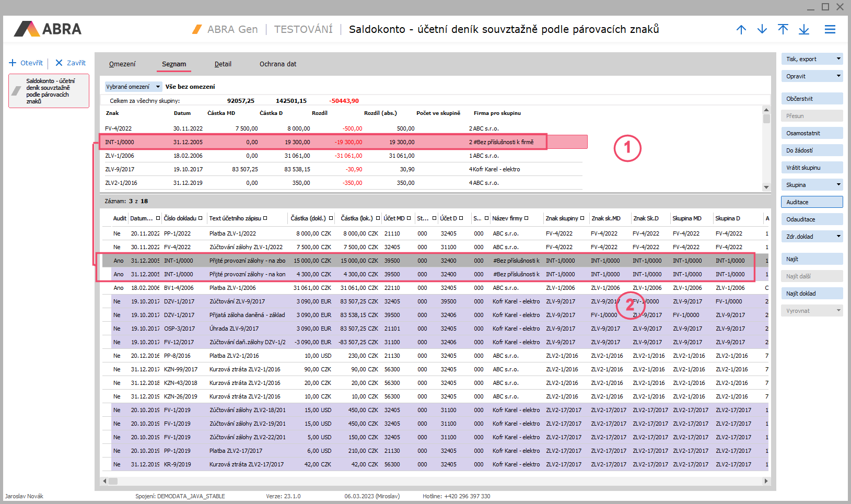Image resolution: width=851 pixels, height=504 pixels.
Task: Switch to the Detail tab
Action: click(223, 64)
